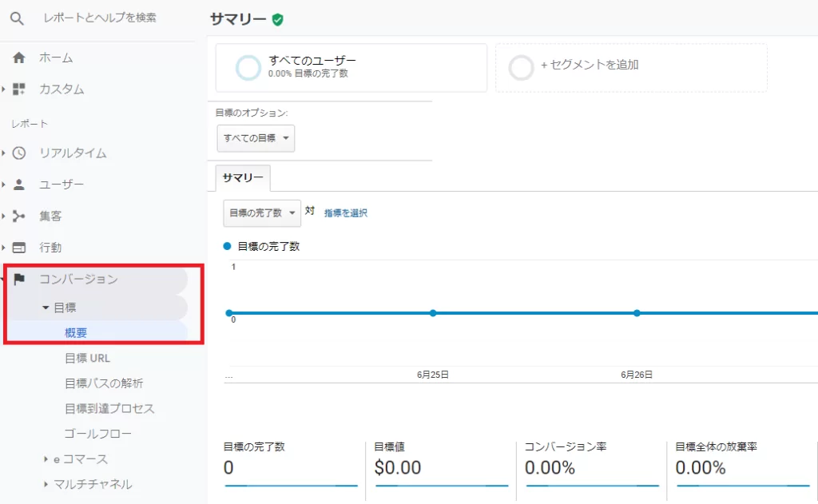Open the 目標の完了数 metric dropdown
The height and width of the screenshot is (504, 818).
point(262,213)
